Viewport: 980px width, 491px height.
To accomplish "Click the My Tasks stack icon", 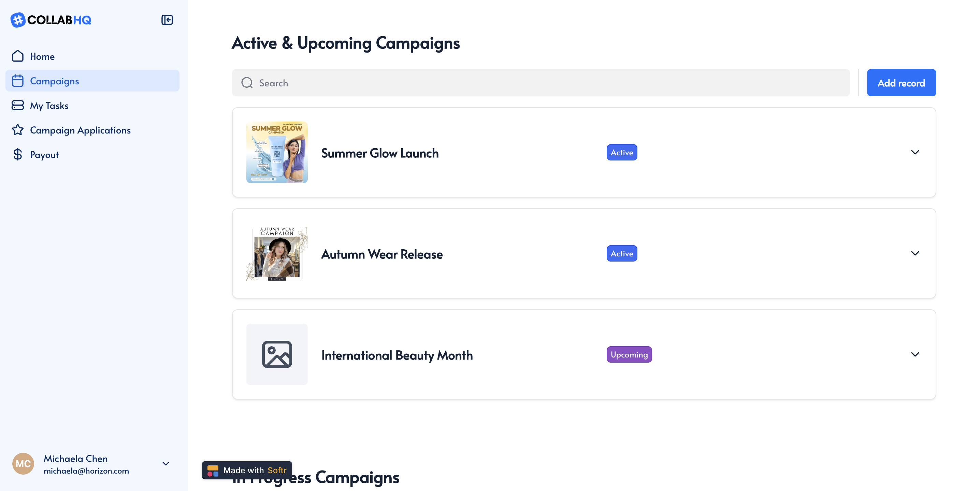I will [17, 106].
